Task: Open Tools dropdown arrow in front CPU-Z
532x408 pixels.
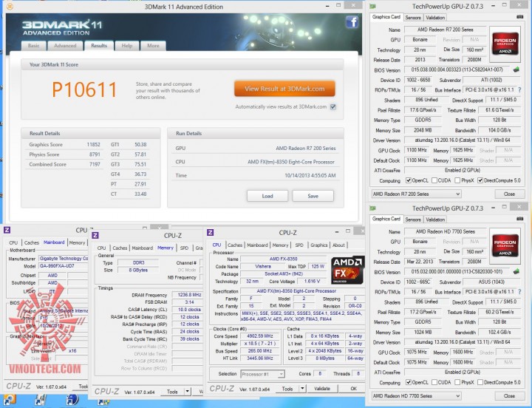Action: (302, 389)
